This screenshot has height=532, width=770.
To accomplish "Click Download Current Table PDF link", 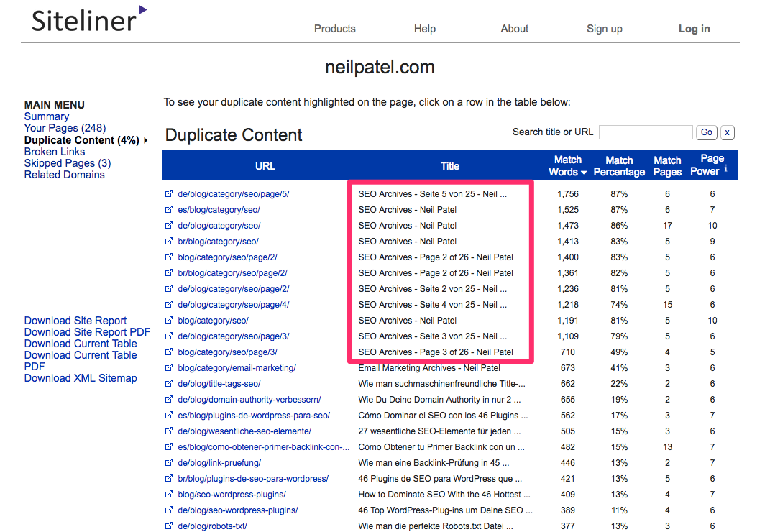I will point(81,361).
